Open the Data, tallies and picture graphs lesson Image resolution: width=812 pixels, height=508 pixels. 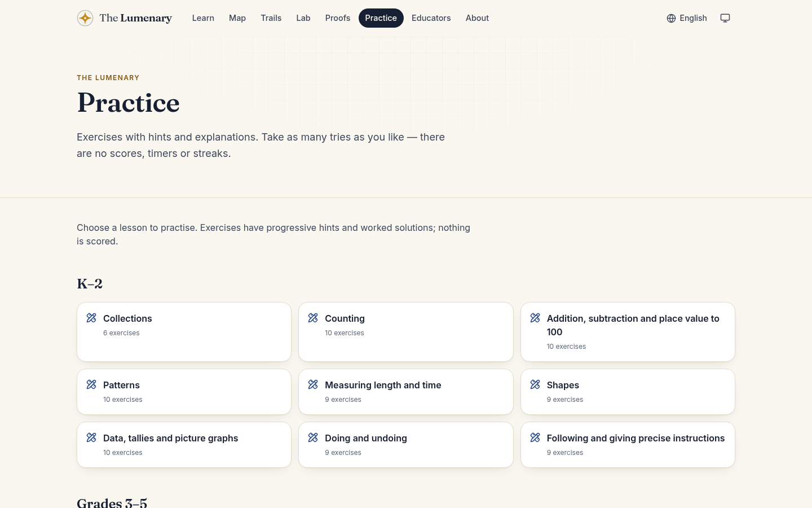(184, 445)
